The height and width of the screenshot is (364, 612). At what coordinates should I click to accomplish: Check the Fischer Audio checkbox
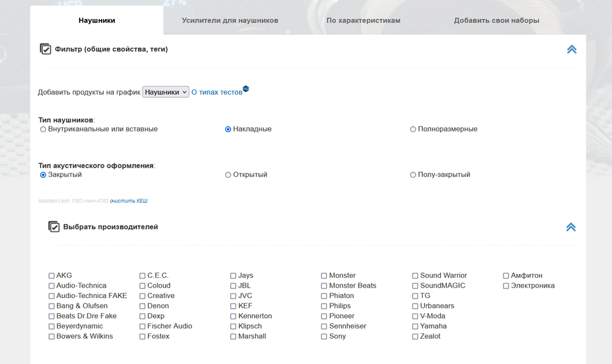pos(143,327)
